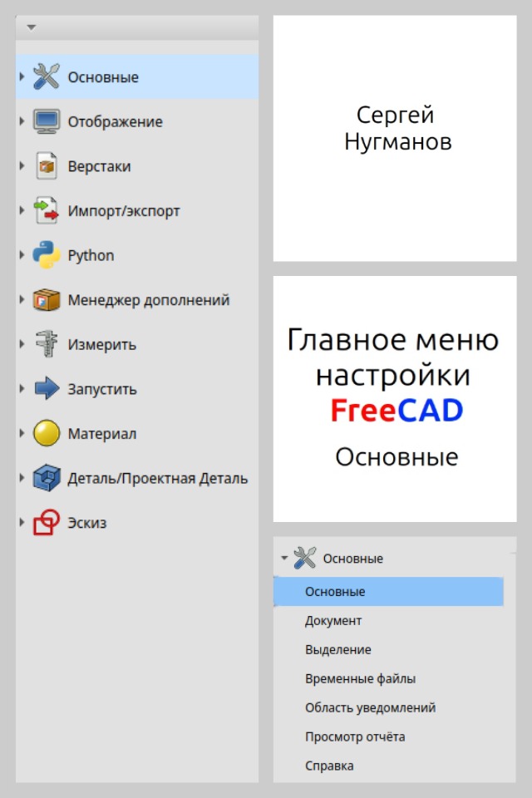The image size is (532, 798).
Task: Select the Верстаки label
Action: [x=99, y=166]
